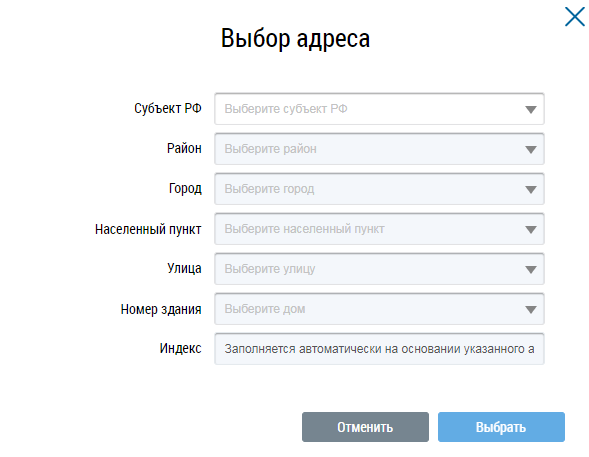This screenshot has width=589, height=457.
Task: Expand the Выберите город dropdown
Action: tap(379, 189)
